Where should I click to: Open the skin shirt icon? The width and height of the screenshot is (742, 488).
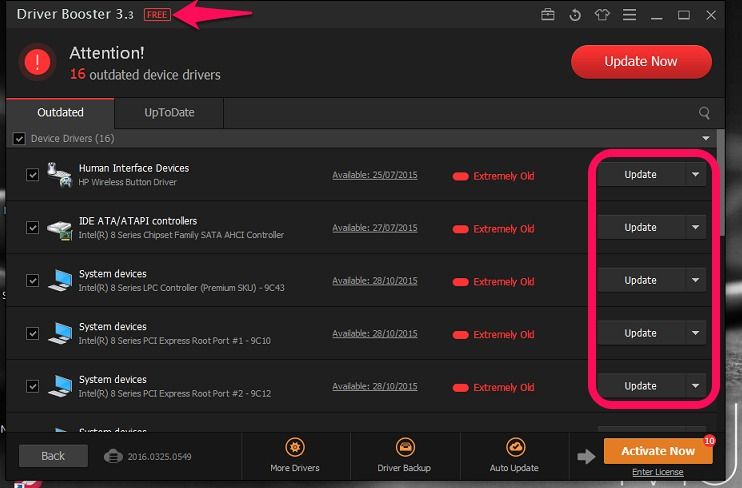click(602, 15)
